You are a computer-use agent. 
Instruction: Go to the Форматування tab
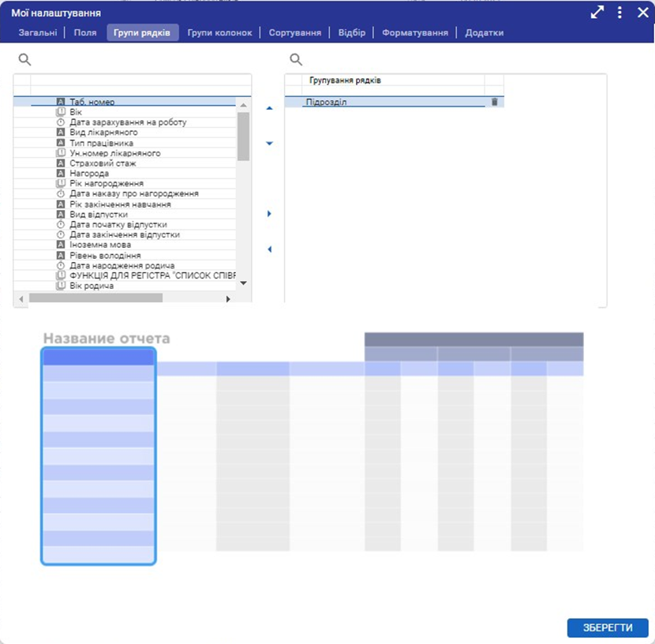[414, 32]
